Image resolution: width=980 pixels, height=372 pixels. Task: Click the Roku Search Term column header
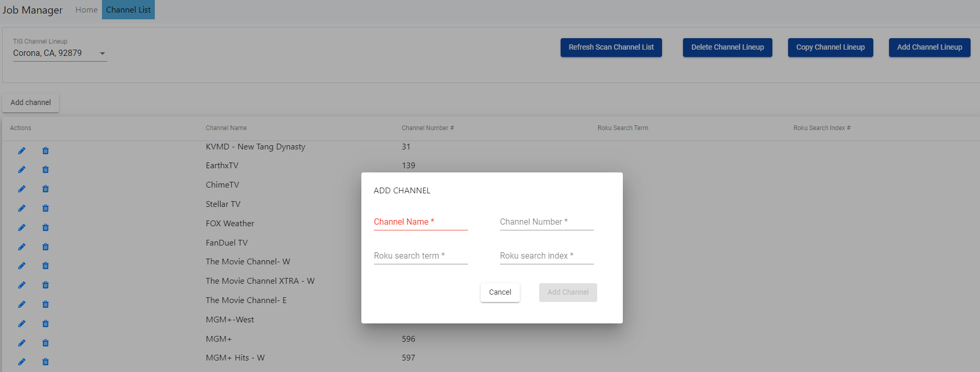click(x=623, y=128)
